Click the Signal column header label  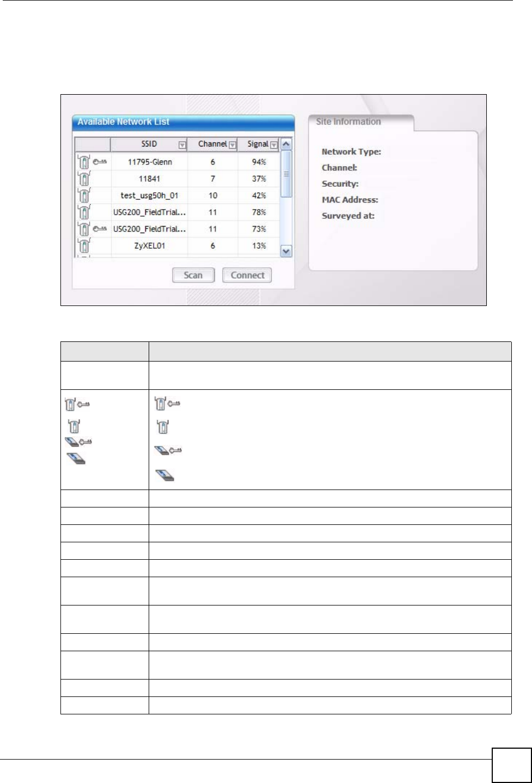pos(258,144)
